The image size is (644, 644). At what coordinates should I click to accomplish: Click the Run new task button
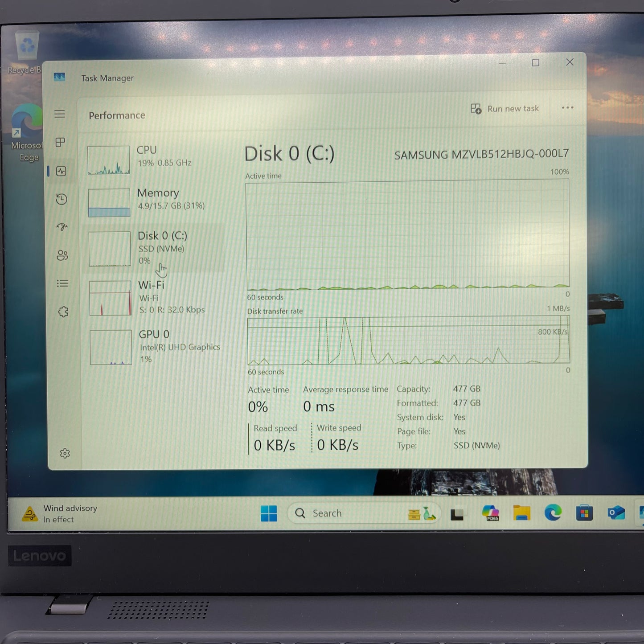tap(505, 108)
